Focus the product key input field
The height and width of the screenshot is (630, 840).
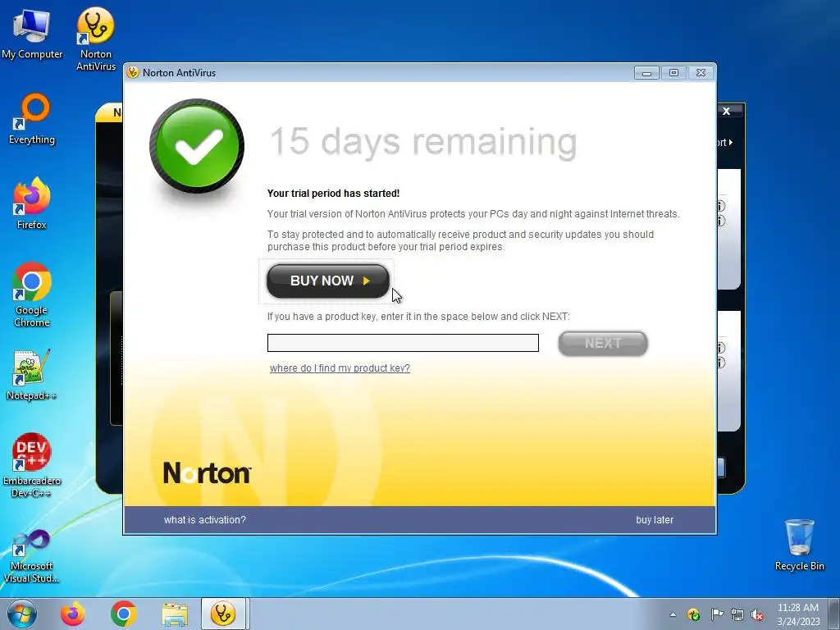[x=403, y=343]
